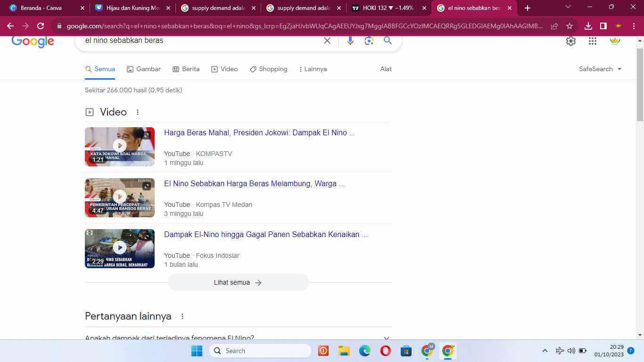Open the clock and date panel

coord(609,351)
